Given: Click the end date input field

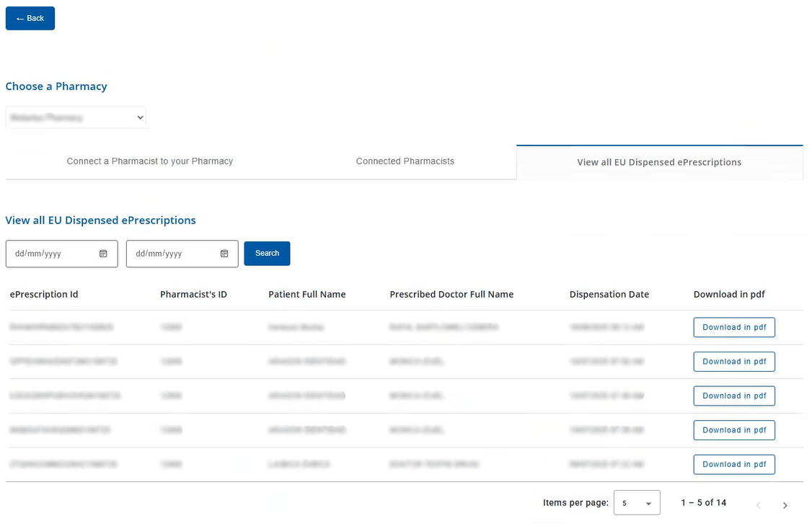Looking at the screenshot, I should (172, 254).
